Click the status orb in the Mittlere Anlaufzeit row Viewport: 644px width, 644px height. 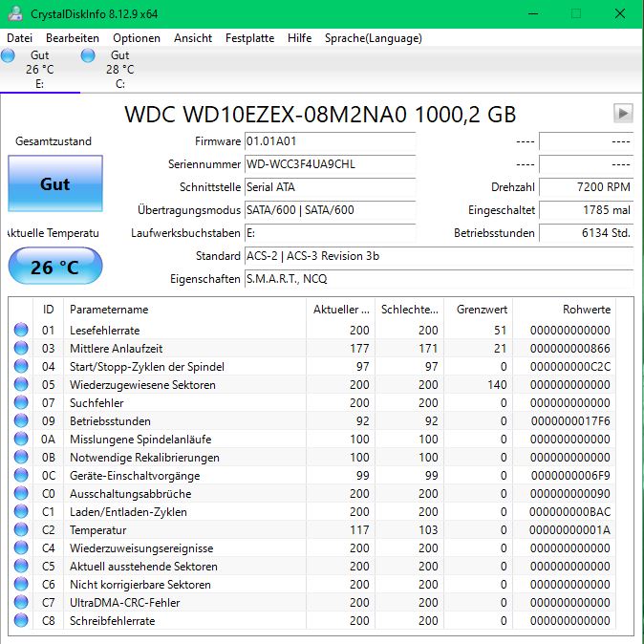[x=21, y=348]
